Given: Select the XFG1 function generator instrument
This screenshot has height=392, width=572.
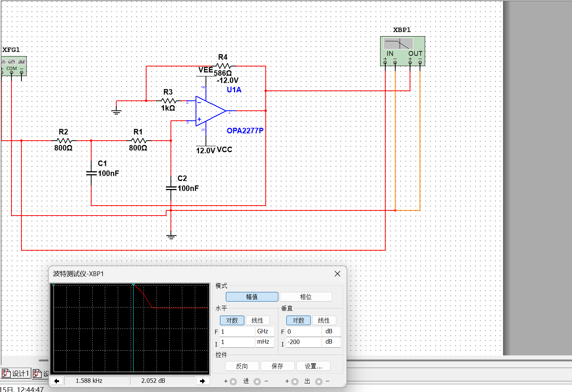Looking at the screenshot, I should click(13, 66).
